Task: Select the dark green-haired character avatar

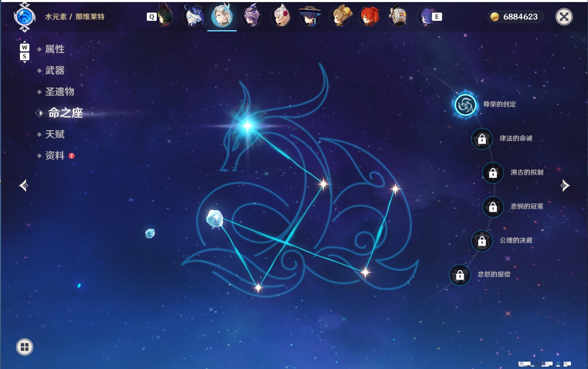Action: click(165, 16)
